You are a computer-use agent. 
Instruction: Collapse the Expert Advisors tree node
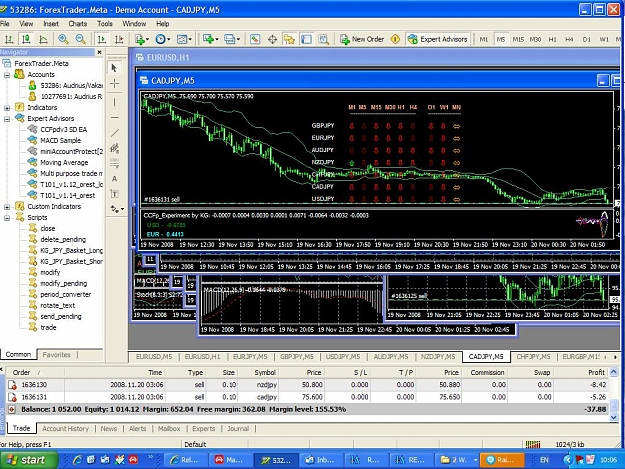7,119
